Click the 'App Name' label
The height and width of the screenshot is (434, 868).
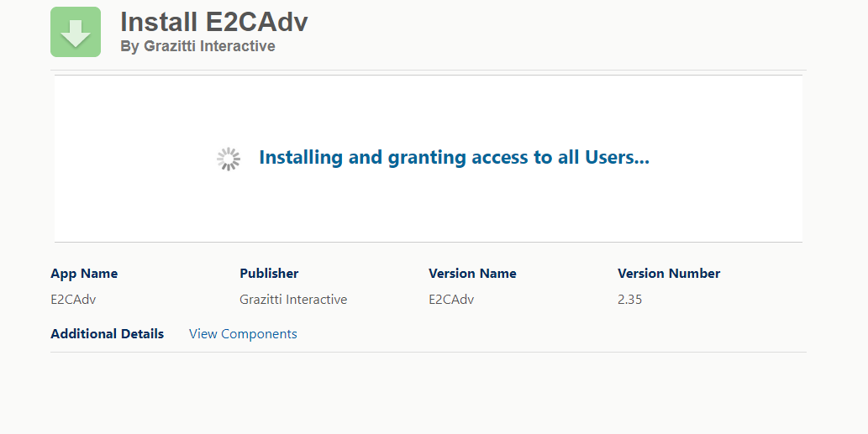coord(84,274)
